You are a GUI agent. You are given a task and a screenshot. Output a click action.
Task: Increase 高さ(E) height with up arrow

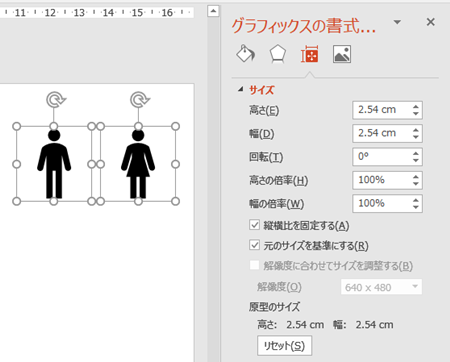(416, 107)
